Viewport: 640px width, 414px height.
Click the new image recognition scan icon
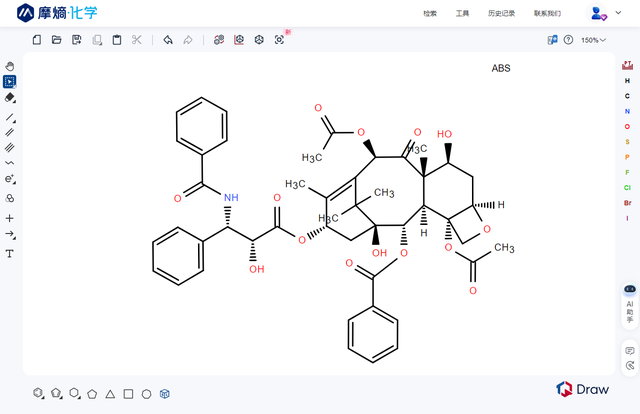click(x=279, y=40)
